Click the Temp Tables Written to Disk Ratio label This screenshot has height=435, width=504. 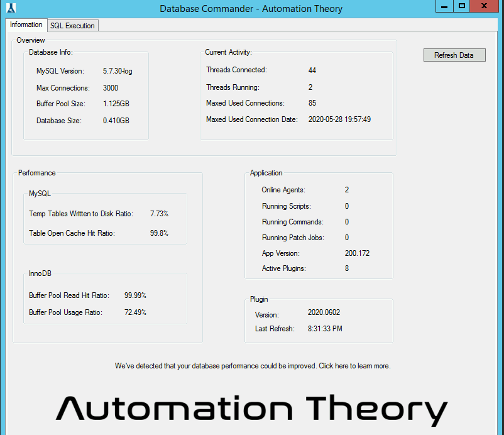tap(81, 214)
